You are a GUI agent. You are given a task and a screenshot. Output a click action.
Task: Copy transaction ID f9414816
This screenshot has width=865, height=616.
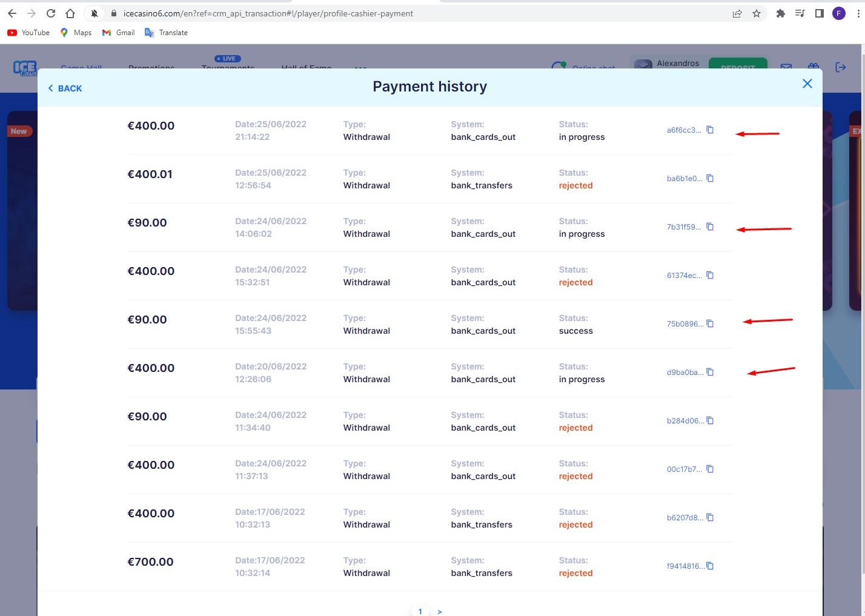[x=710, y=566]
